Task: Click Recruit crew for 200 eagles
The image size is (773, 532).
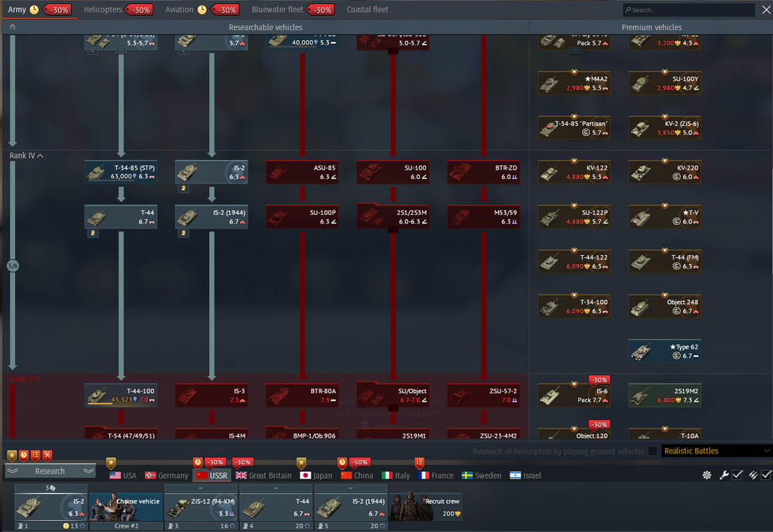Action: click(426, 507)
